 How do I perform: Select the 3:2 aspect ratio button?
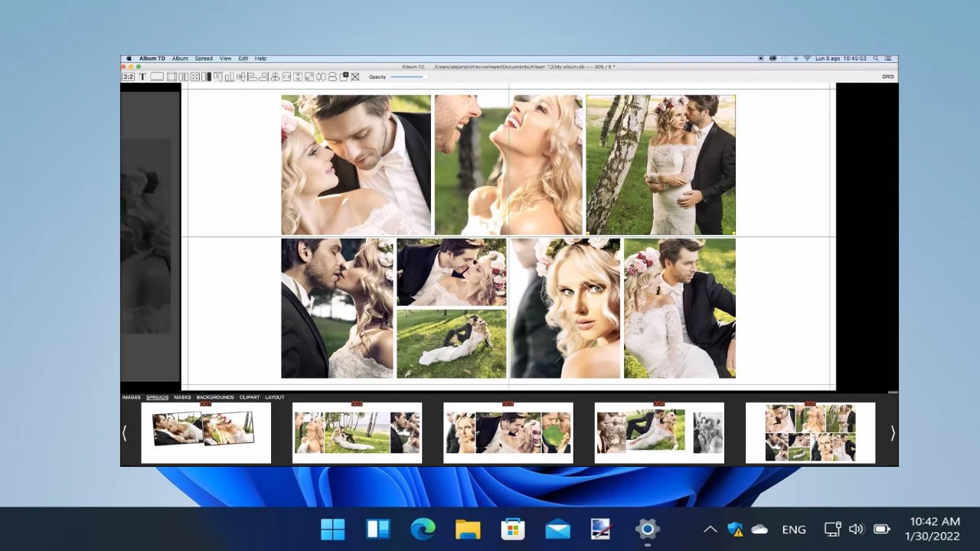128,77
